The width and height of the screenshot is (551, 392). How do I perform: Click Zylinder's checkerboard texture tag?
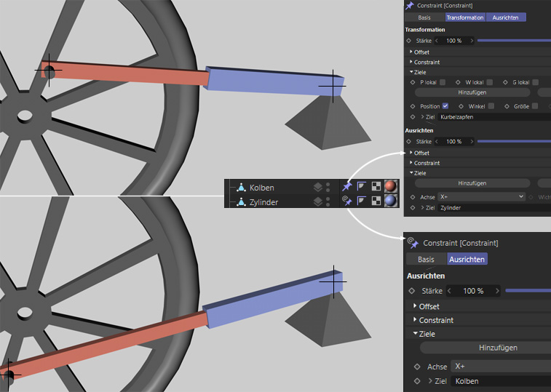tap(376, 201)
